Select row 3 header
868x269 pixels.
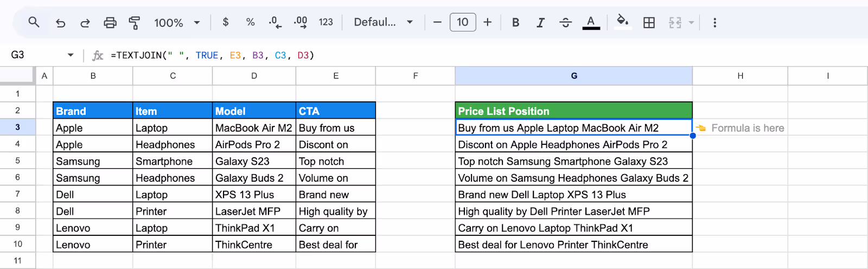(18, 127)
